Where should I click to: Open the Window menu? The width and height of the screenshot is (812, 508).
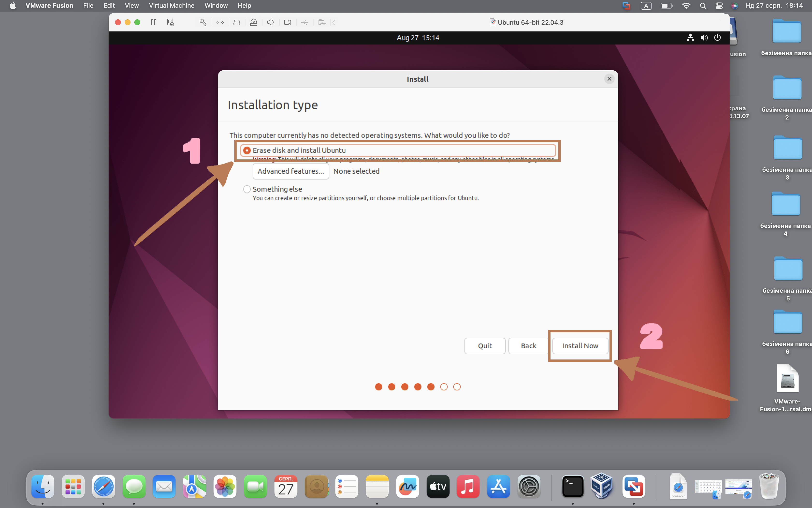[x=216, y=5]
